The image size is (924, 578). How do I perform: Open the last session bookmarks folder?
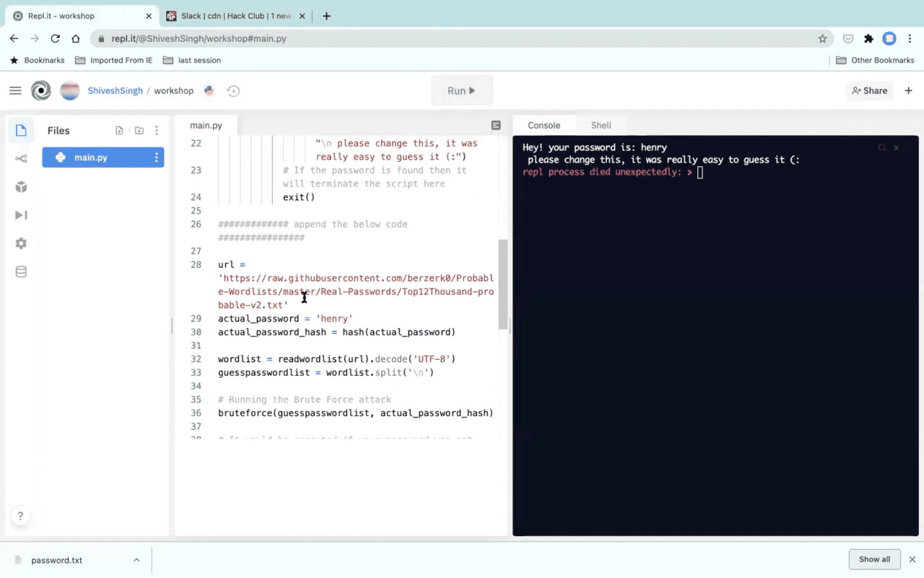click(192, 60)
